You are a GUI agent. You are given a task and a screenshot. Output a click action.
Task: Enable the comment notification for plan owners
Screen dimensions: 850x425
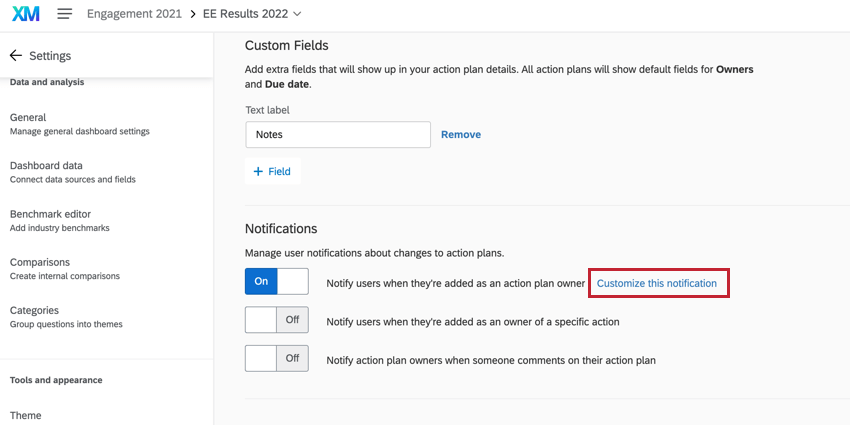276,358
